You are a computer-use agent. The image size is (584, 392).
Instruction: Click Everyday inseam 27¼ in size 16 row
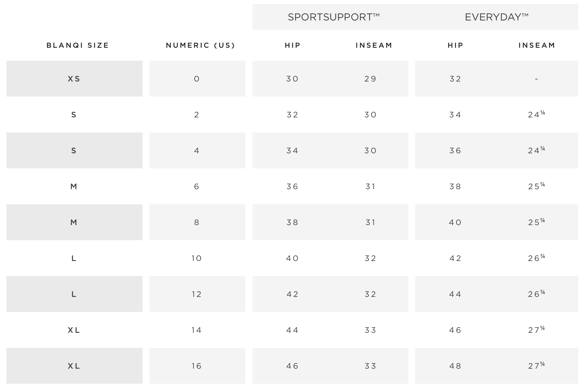536,365
